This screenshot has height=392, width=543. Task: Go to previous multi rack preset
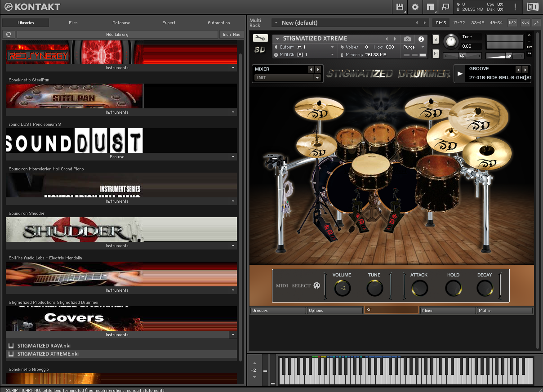pos(417,22)
